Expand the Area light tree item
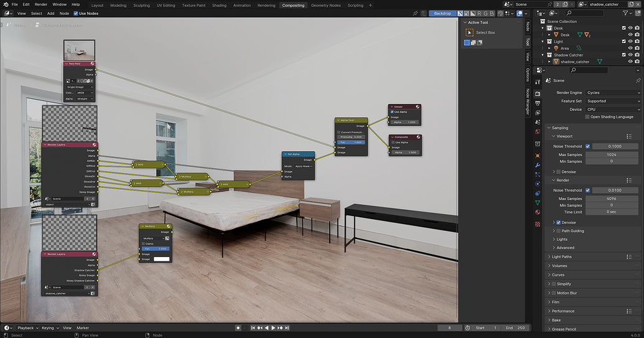The image size is (644, 338). (549, 48)
